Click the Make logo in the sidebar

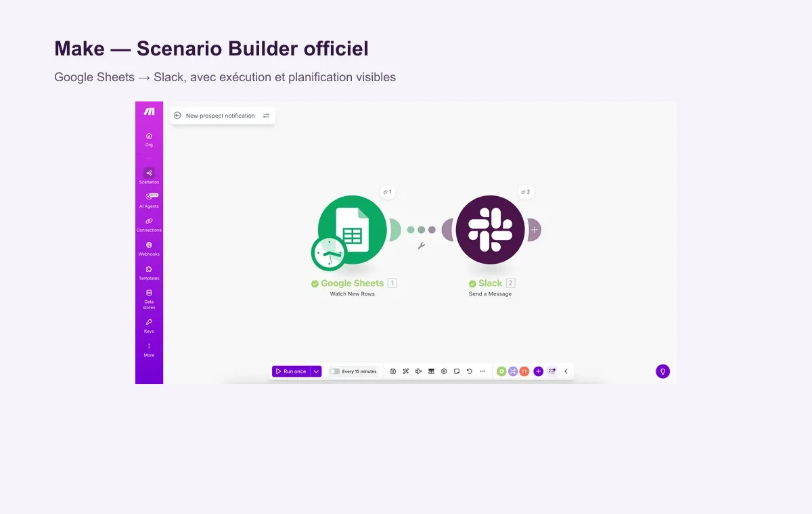point(149,112)
